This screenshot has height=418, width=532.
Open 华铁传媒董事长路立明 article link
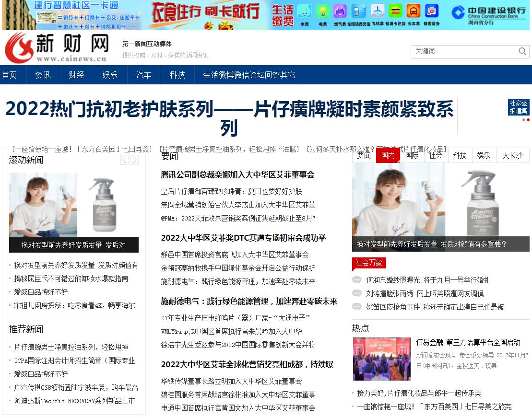(x=231, y=382)
